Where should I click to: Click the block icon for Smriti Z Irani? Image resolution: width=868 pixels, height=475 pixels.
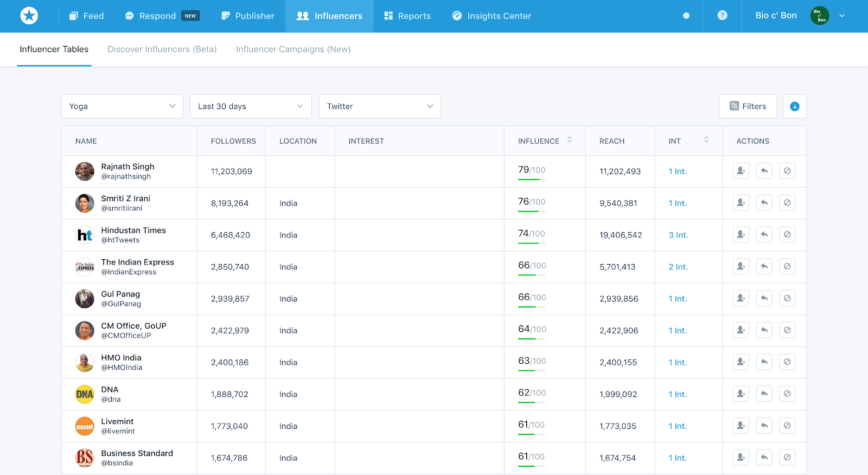[x=787, y=203]
